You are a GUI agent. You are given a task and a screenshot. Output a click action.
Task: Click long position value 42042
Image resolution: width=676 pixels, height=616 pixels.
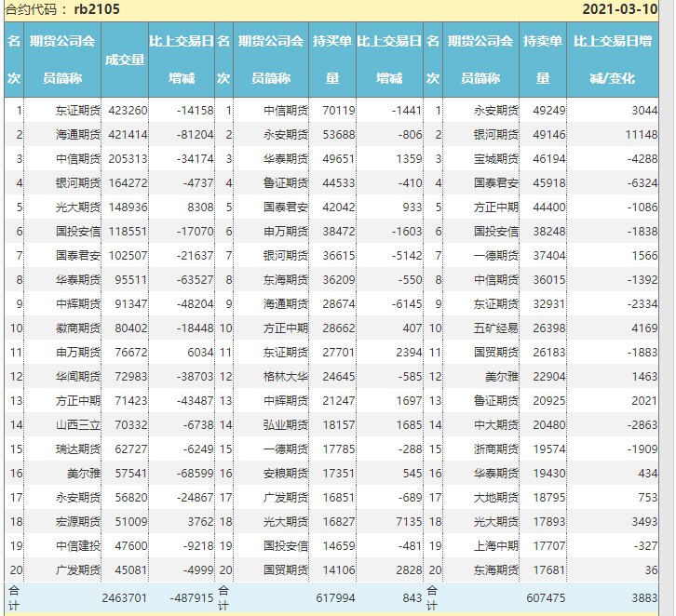coord(339,208)
